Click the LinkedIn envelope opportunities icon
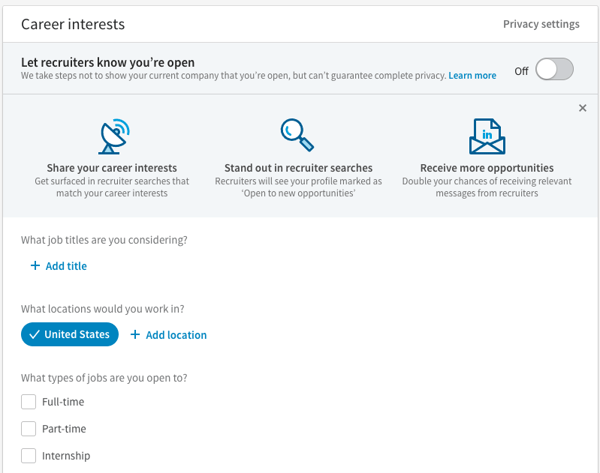 coord(486,135)
